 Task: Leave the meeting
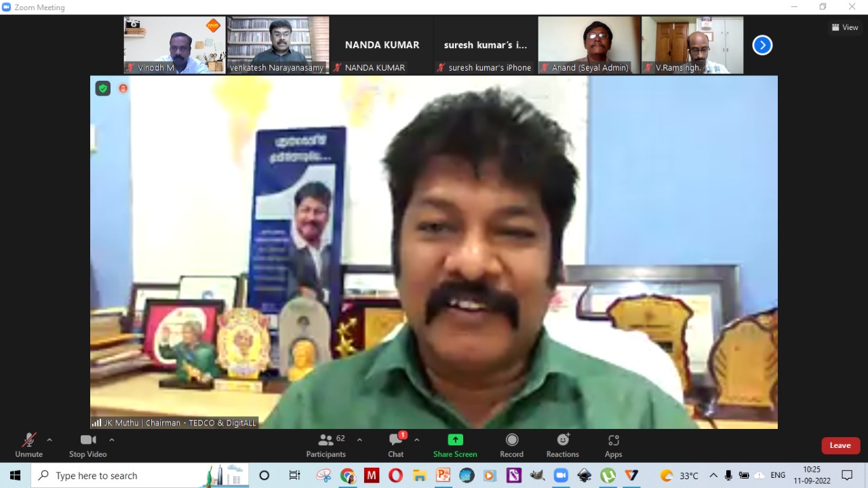(840, 446)
